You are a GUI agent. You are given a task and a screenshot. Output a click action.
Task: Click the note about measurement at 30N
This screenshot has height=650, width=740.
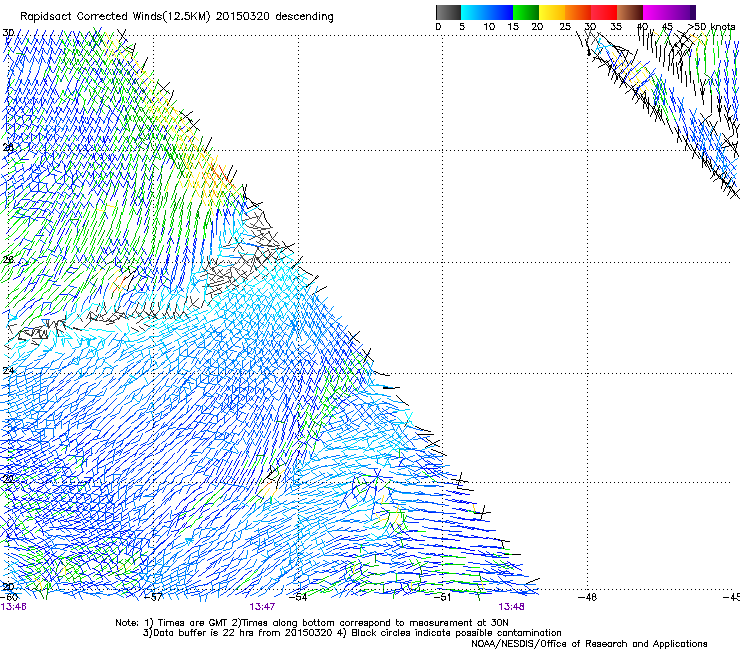[x=371, y=623]
